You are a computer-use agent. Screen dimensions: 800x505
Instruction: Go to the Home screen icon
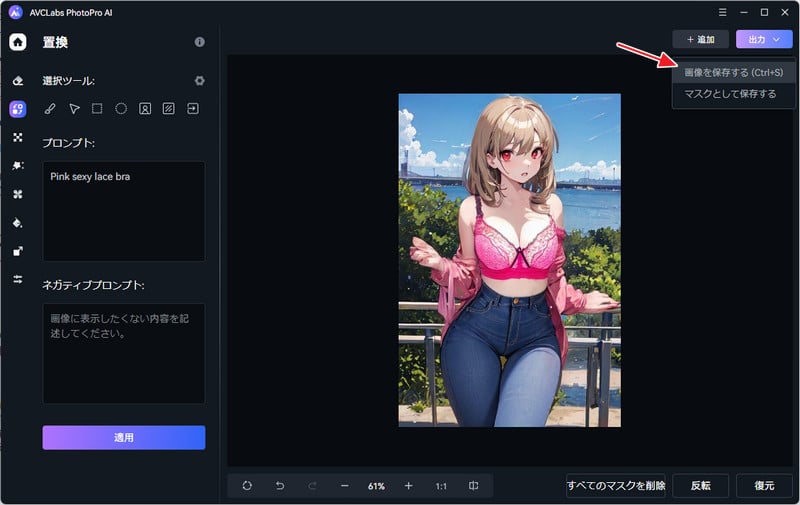tap(18, 42)
